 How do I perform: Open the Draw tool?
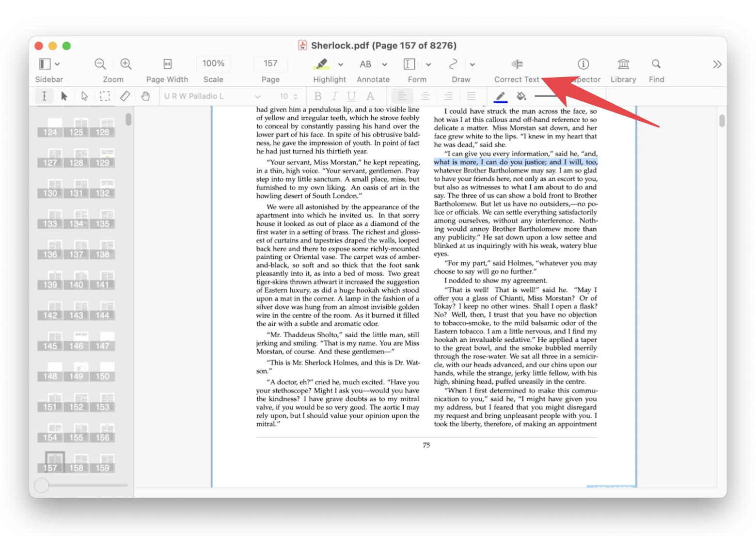[x=454, y=63]
